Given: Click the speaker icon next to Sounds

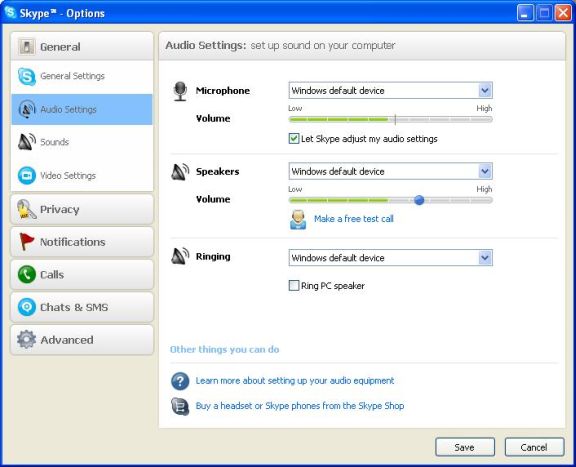Looking at the screenshot, I should click(26, 142).
